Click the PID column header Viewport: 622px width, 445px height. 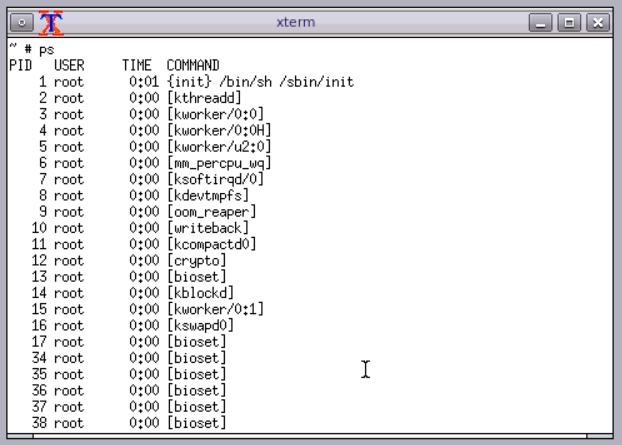click(19, 65)
